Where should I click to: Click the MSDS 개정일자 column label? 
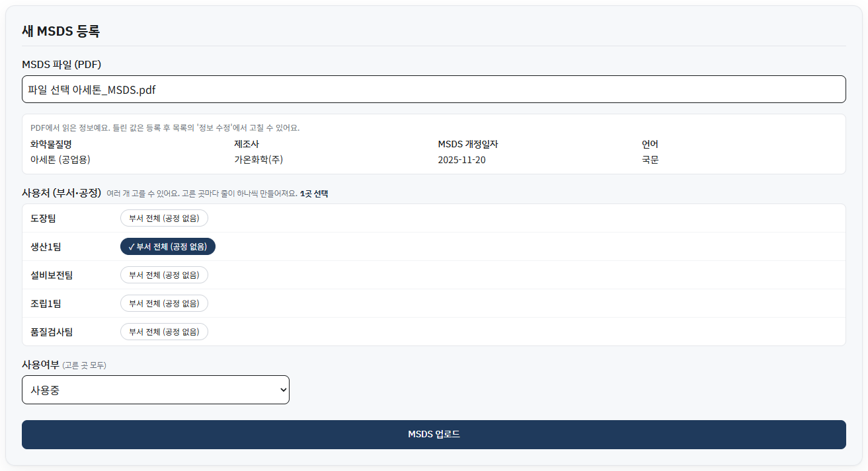[x=467, y=144]
